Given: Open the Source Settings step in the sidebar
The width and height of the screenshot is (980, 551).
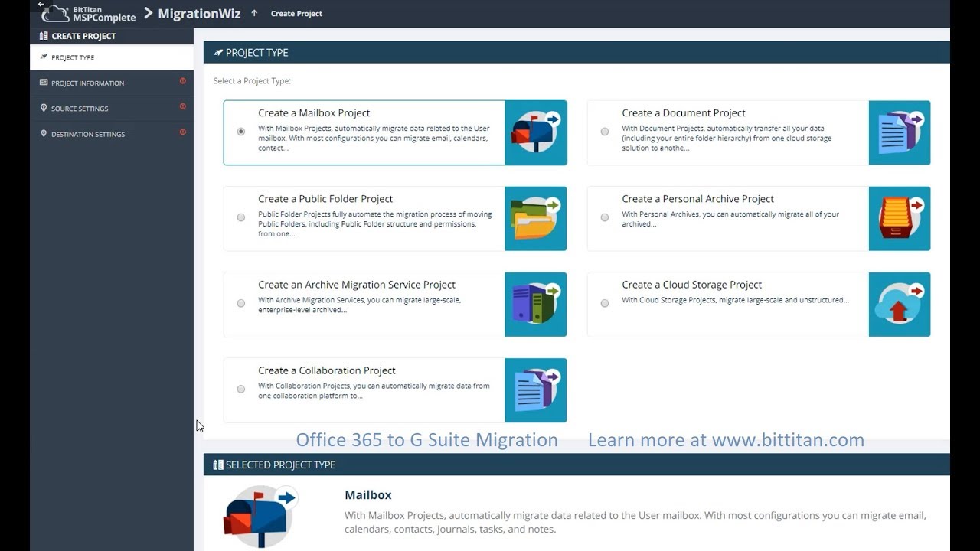Looking at the screenshot, I should click(112, 108).
